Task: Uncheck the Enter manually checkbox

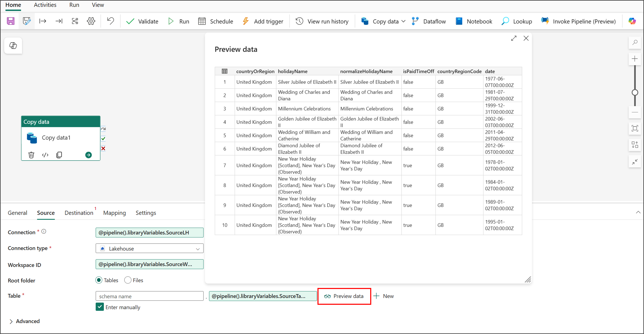Action: click(x=100, y=307)
